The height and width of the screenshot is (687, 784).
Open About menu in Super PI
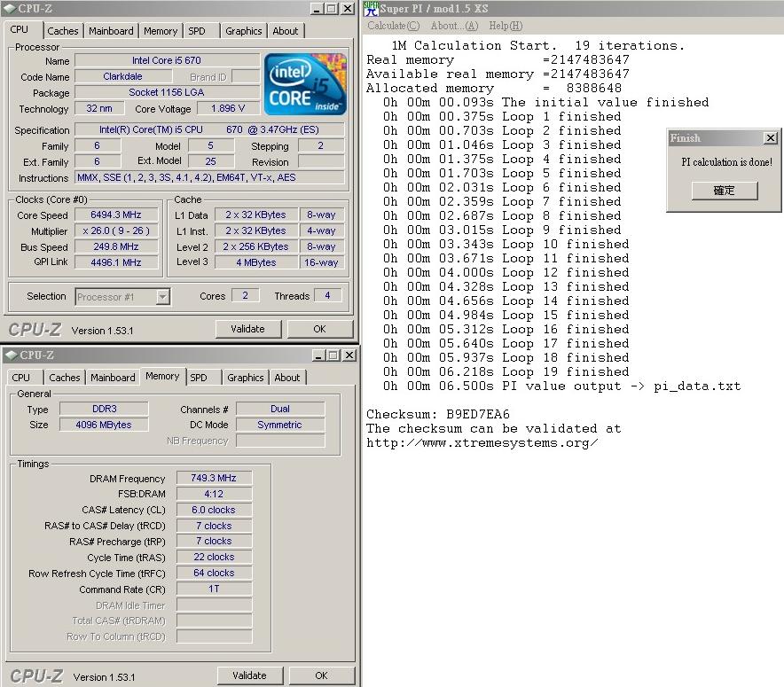[x=454, y=26]
